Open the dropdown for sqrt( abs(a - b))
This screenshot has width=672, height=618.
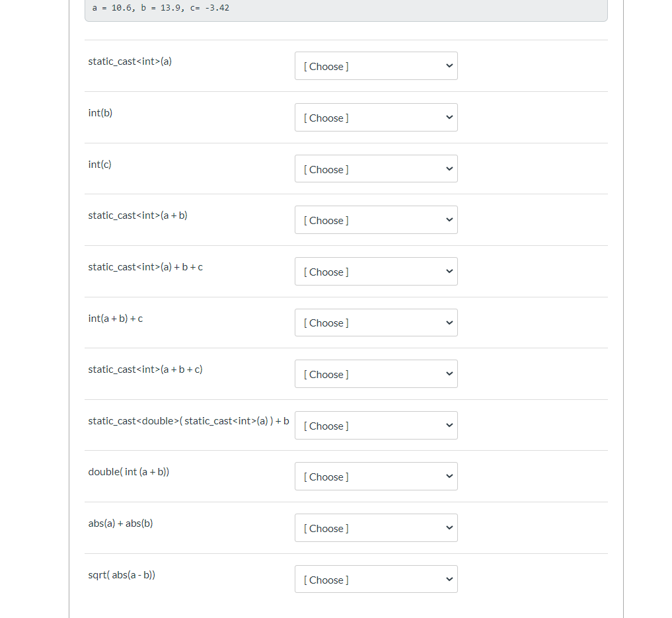(x=376, y=579)
